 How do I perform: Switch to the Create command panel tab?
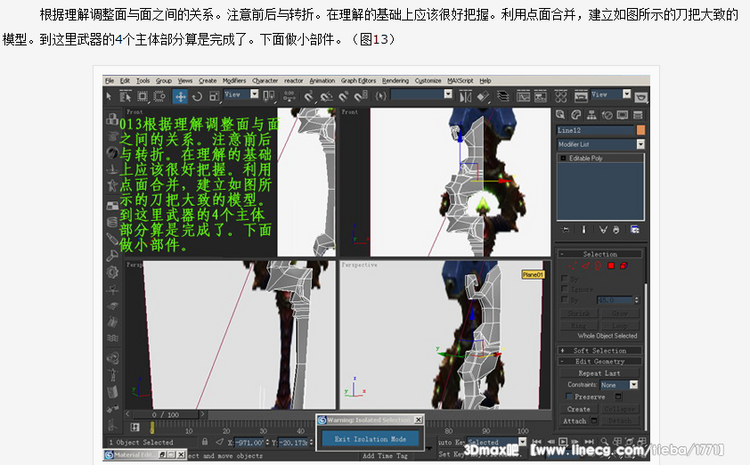coord(561,115)
